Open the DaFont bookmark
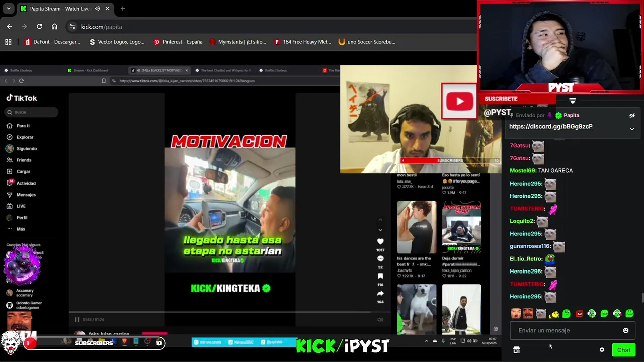Image resolution: width=644 pixels, height=362 pixels. click(53, 42)
